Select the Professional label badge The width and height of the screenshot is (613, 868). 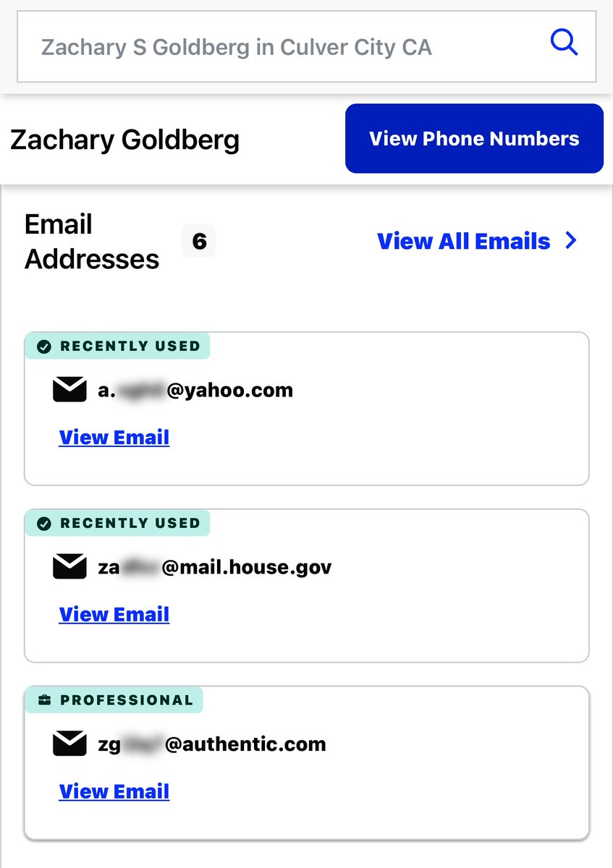(x=127, y=700)
